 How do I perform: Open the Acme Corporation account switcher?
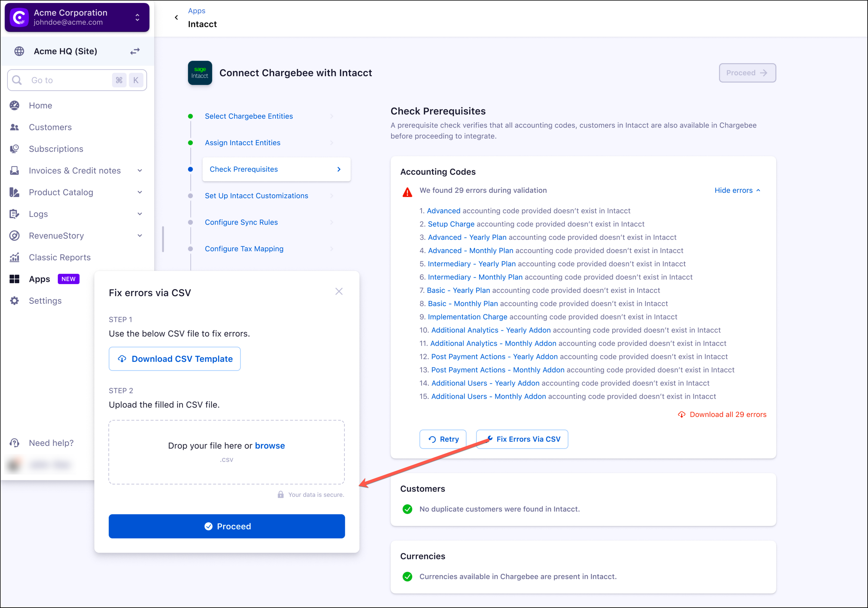(x=77, y=17)
